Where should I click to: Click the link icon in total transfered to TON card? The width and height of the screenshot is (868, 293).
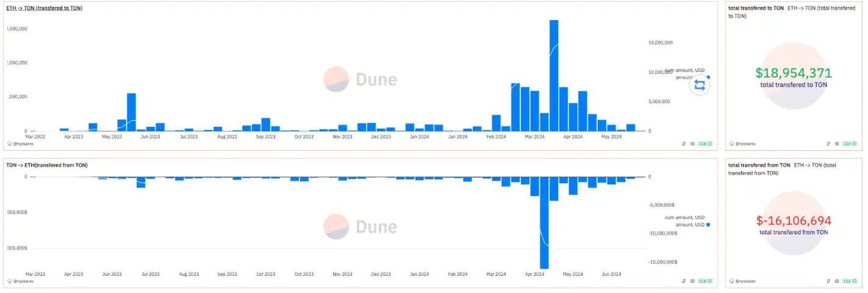[x=829, y=144]
